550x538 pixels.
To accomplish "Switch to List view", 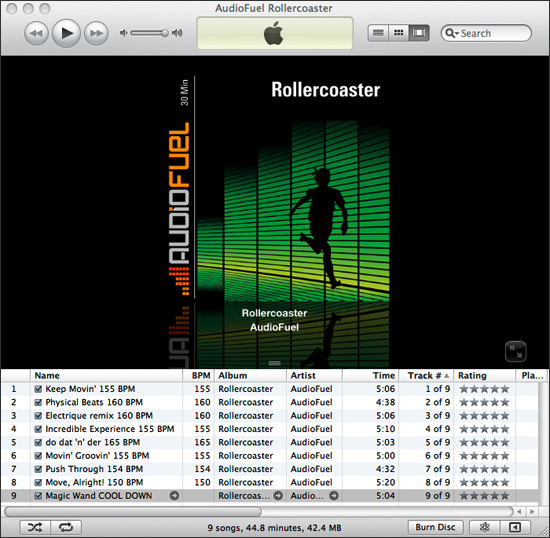I will (378, 33).
